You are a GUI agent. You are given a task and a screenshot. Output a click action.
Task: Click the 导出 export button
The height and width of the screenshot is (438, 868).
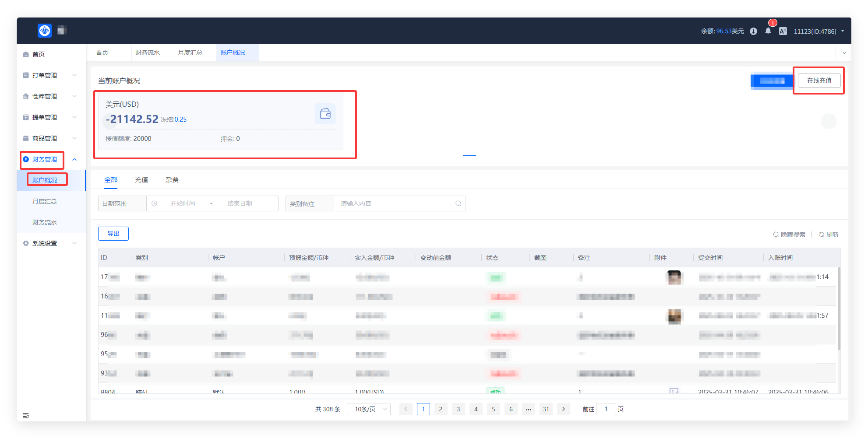pos(113,234)
